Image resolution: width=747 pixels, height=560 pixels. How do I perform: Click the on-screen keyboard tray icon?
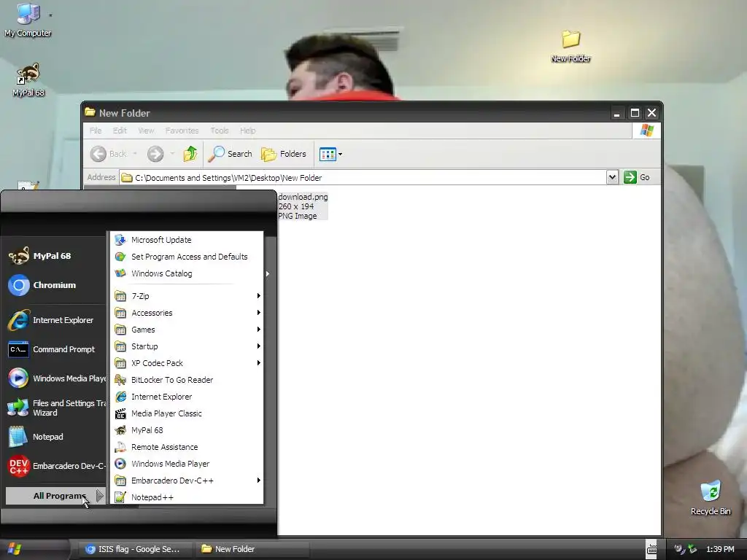(x=651, y=549)
